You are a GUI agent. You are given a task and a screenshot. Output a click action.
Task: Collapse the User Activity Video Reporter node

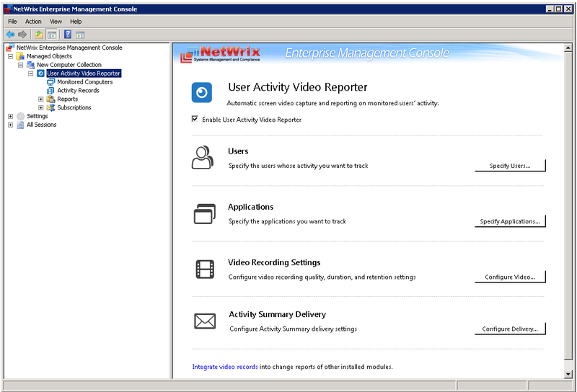click(31, 73)
